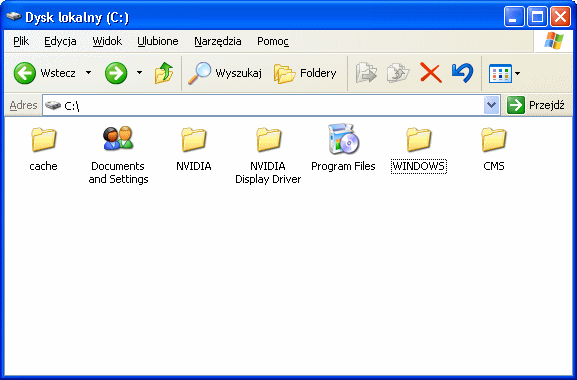
Task: Click the "Program Files" name label
Action: pyautogui.click(x=343, y=166)
